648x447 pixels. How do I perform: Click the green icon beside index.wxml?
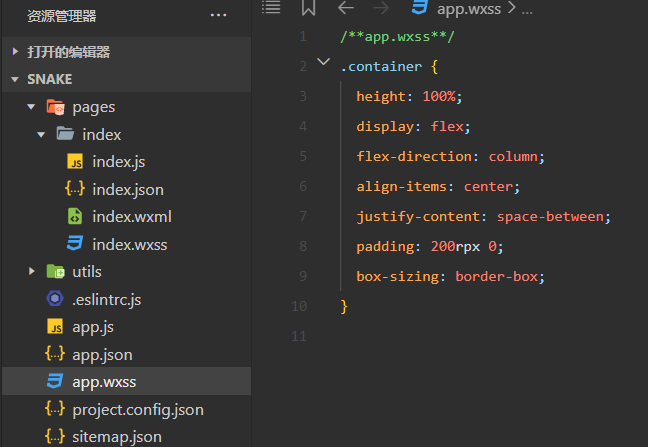click(75, 216)
